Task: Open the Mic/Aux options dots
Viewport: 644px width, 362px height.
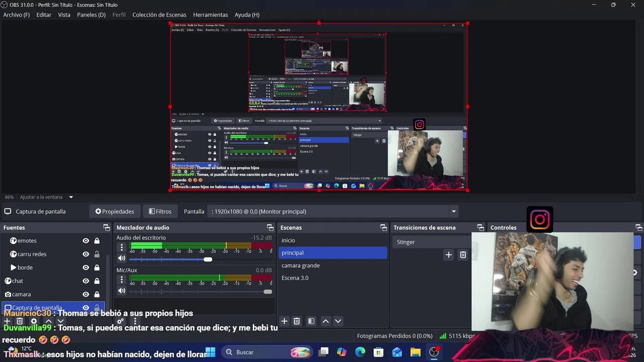Action: click(x=121, y=280)
